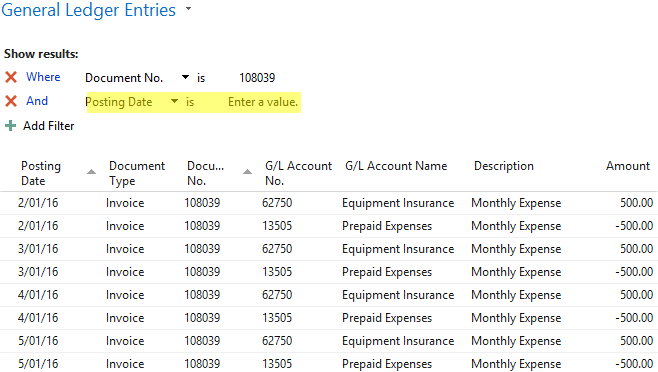Click the Description column header
The height and width of the screenshot is (372, 658).
(504, 166)
